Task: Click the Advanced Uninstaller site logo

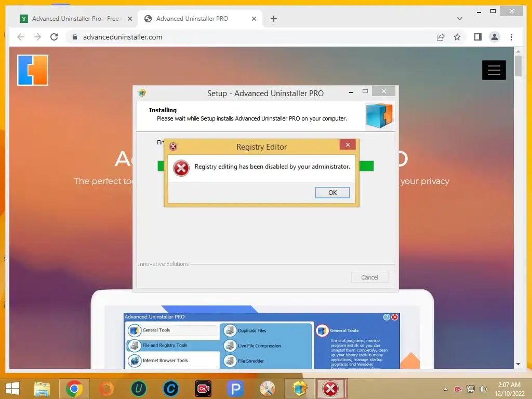Action: pos(33,70)
